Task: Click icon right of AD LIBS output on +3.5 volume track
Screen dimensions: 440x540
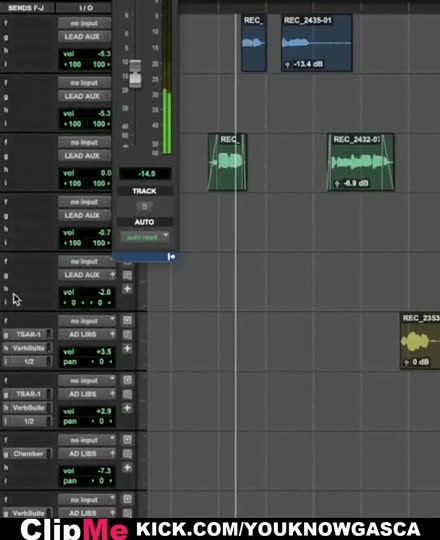Action: [127, 334]
